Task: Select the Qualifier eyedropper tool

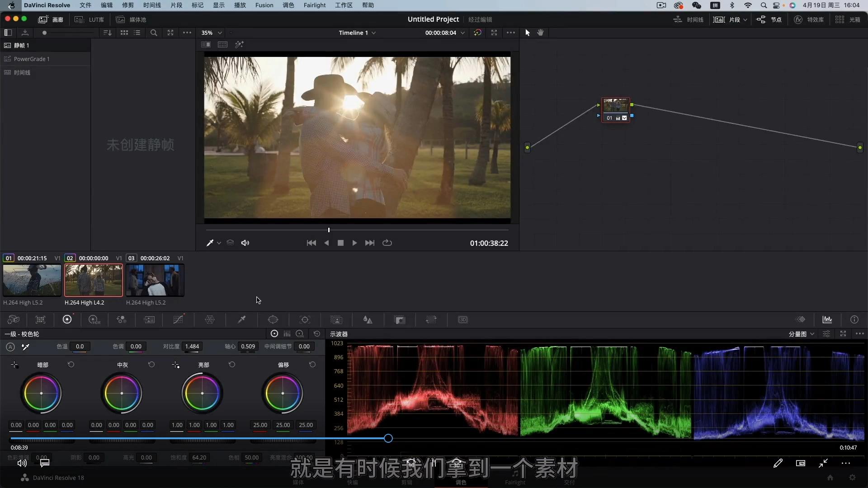Action: pyautogui.click(x=241, y=319)
